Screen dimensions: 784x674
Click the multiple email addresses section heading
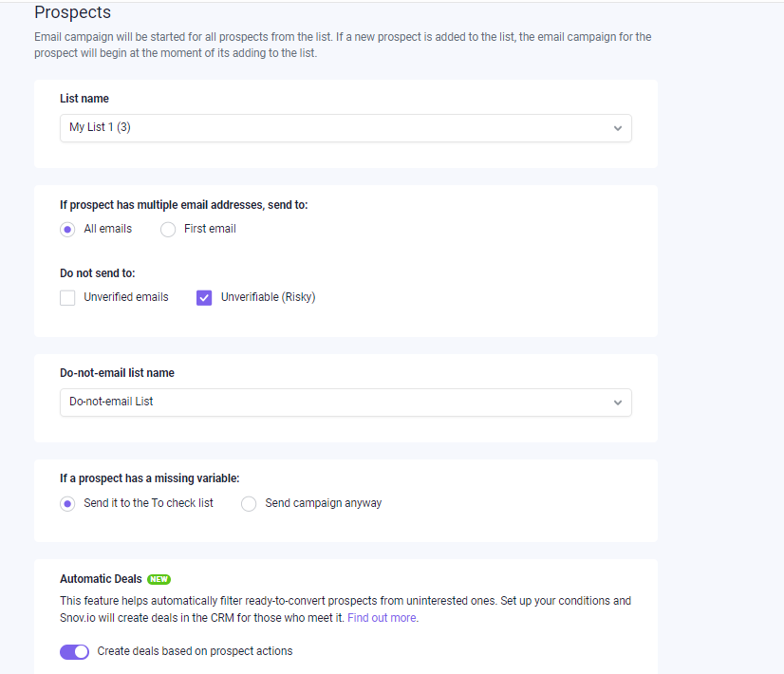tap(184, 205)
